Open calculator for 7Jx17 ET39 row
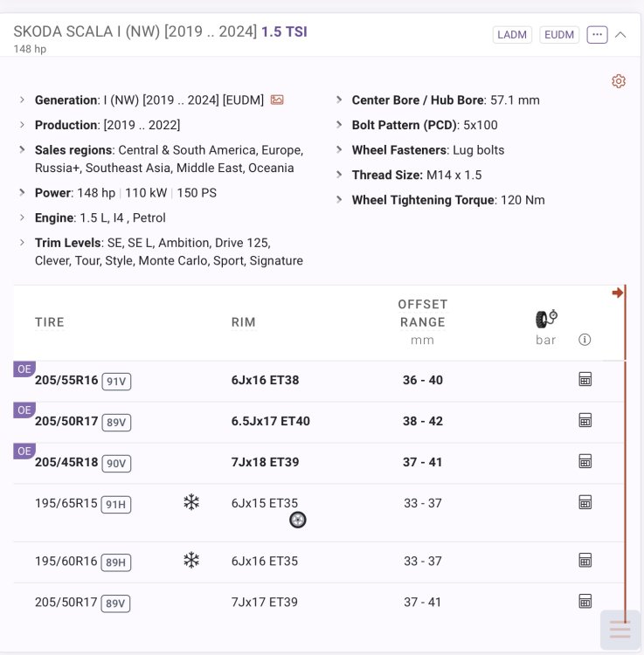This screenshot has width=644, height=655. [x=585, y=601]
